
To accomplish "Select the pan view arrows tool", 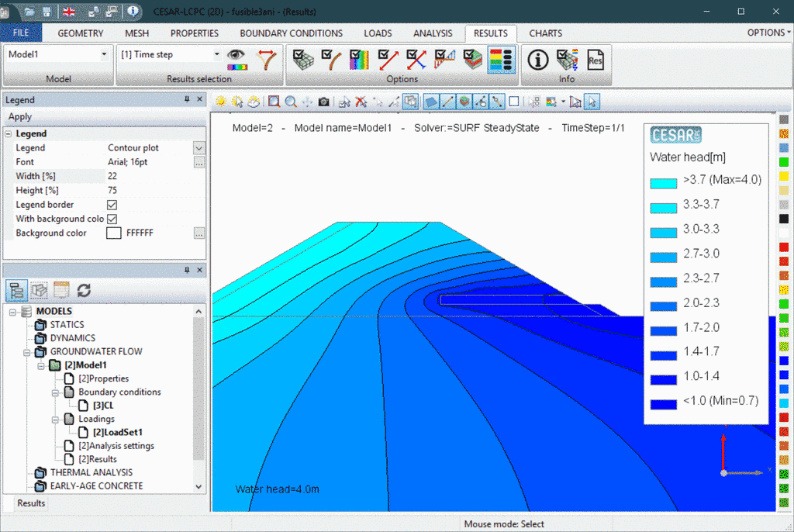I will (307, 102).
